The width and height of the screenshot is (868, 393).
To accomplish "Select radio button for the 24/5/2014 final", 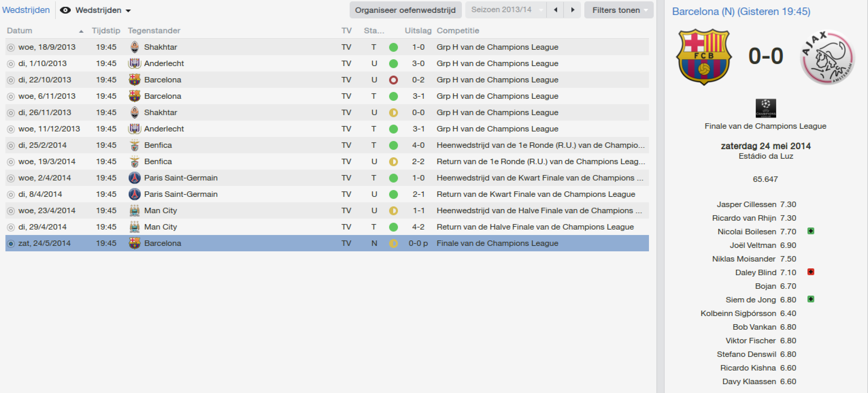I will 11,243.
